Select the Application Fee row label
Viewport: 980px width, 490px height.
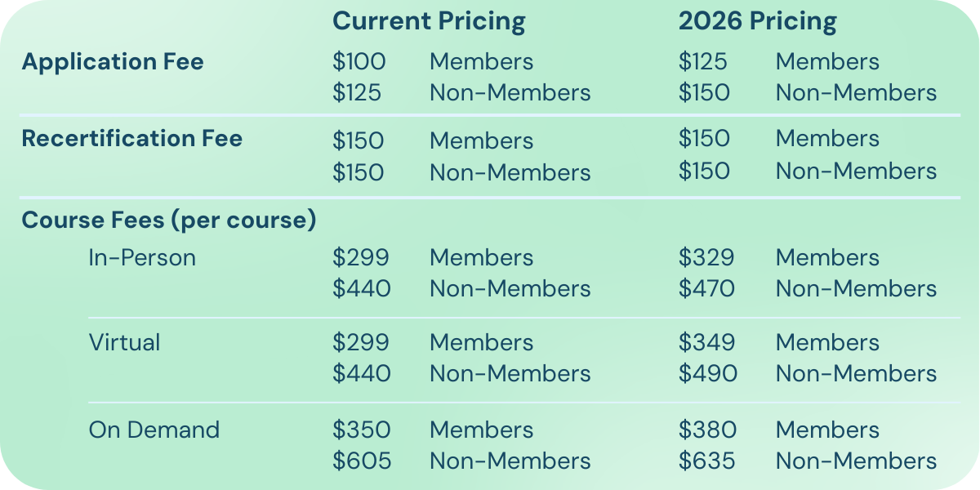(x=113, y=62)
